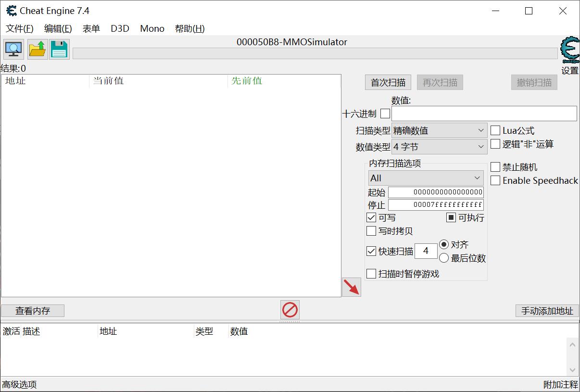Click the address list scrollbar up arrow

pyautogui.click(x=572, y=344)
